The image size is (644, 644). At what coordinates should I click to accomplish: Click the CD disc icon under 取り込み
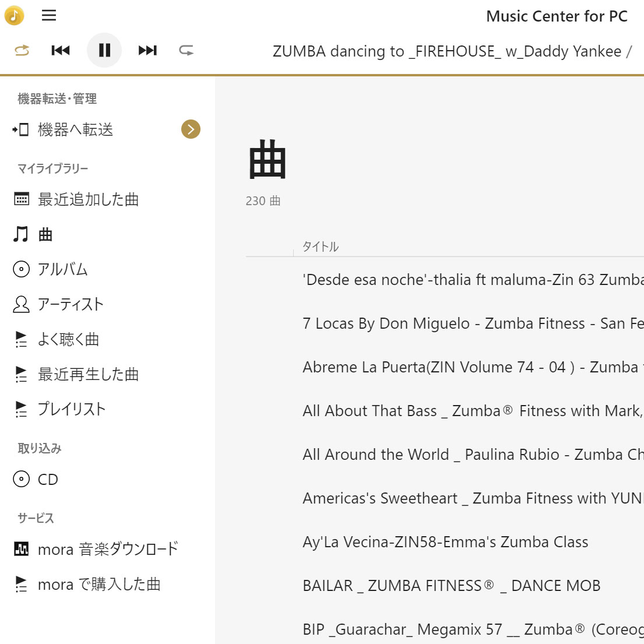pos(22,479)
